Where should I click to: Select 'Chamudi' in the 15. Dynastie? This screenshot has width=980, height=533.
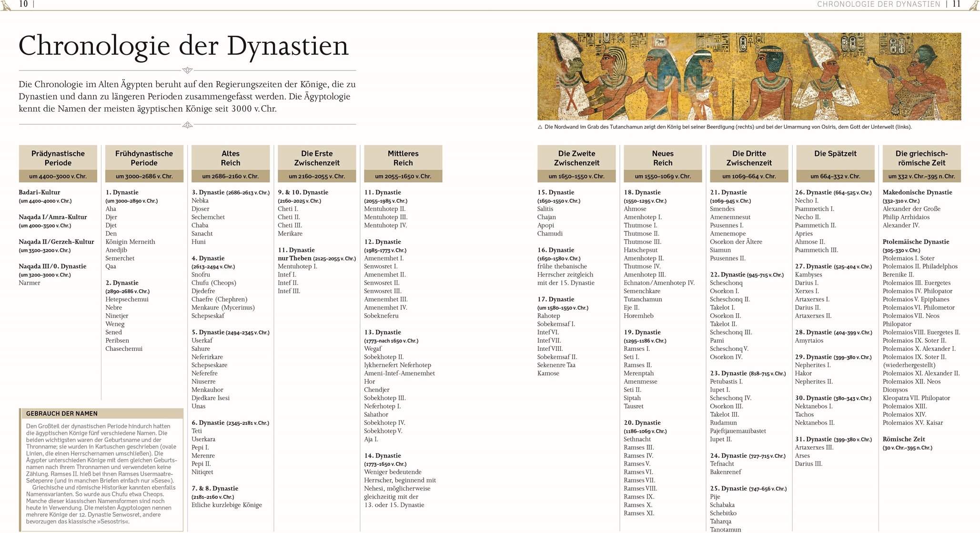coord(550,234)
